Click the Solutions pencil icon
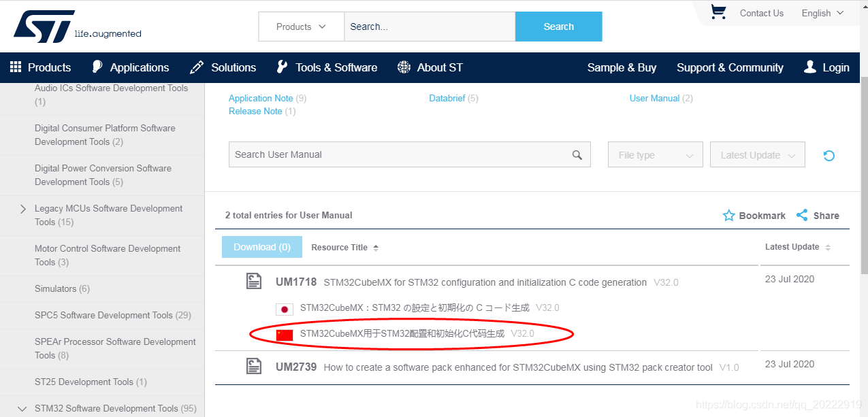 pyautogui.click(x=197, y=67)
